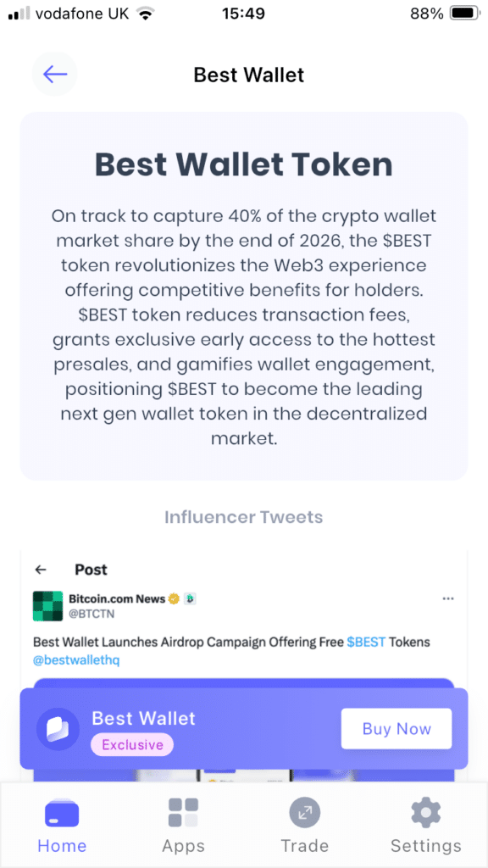Open the Home tab wallet icon

tap(62, 812)
